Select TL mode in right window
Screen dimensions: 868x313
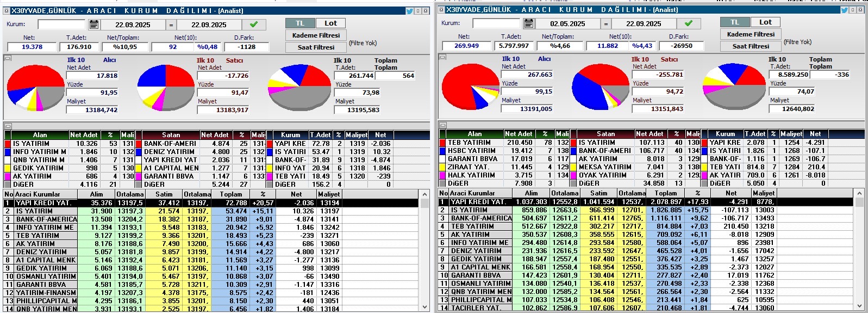(x=735, y=22)
